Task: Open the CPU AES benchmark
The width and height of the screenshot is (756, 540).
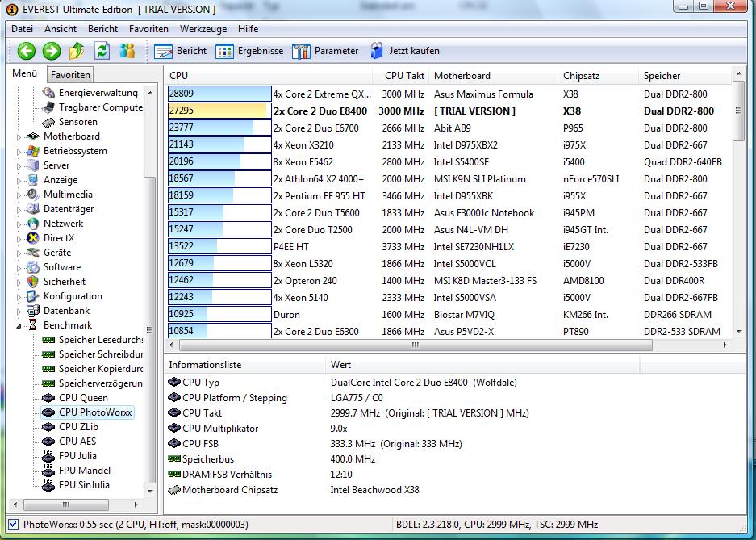Action: coord(77,442)
